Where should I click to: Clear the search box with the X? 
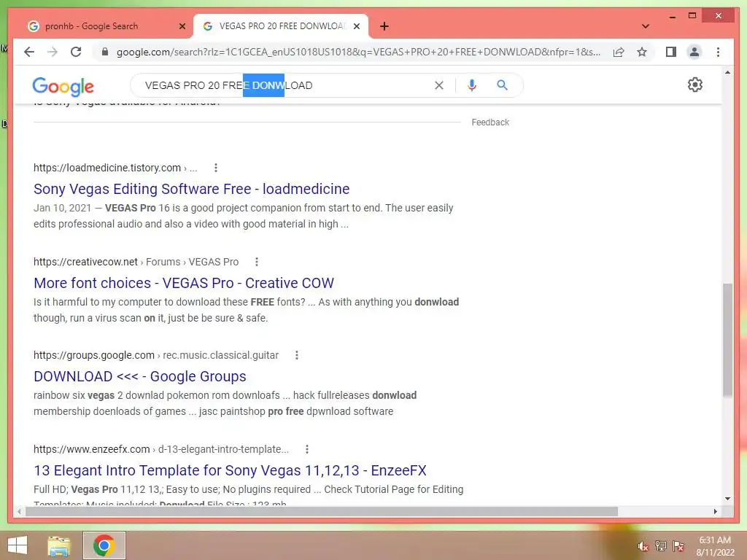pos(438,85)
